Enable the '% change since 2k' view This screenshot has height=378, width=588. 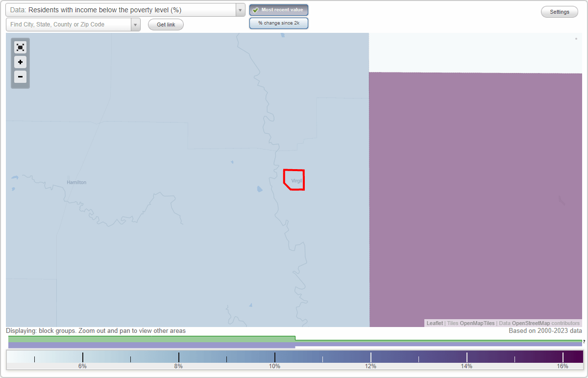click(278, 23)
